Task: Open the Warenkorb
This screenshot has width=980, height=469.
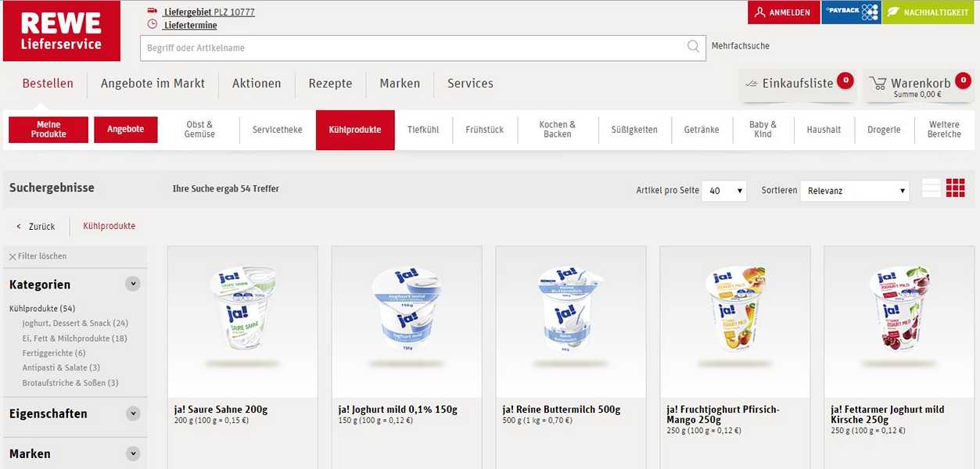Action: click(918, 85)
